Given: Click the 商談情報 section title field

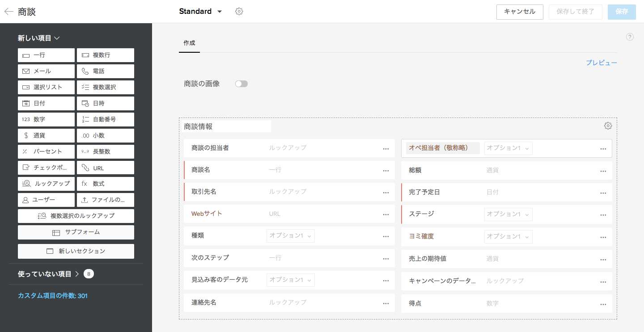Looking at the screenshot, I should (227, 126).
